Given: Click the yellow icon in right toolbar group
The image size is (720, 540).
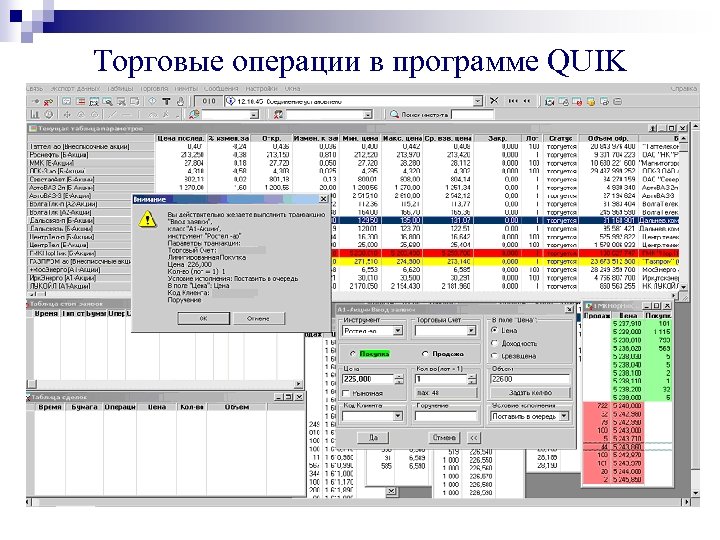Looking at the screenshot, I should [591, 101].
